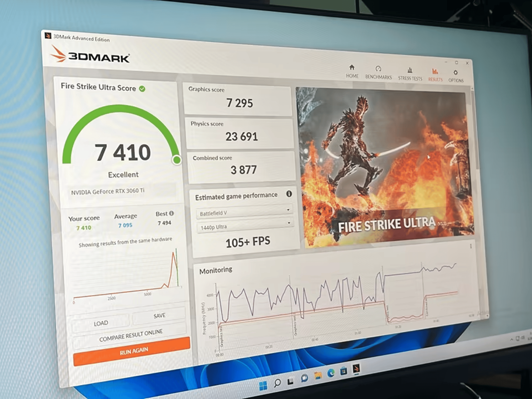Open File Explorer from the taskbar
This screenshot has width=532, height=399.
318,375
